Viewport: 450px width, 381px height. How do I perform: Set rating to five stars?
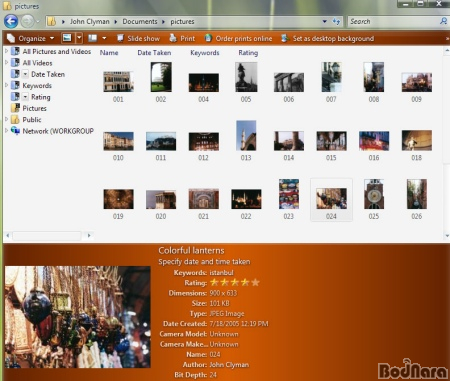pos(255,283)
